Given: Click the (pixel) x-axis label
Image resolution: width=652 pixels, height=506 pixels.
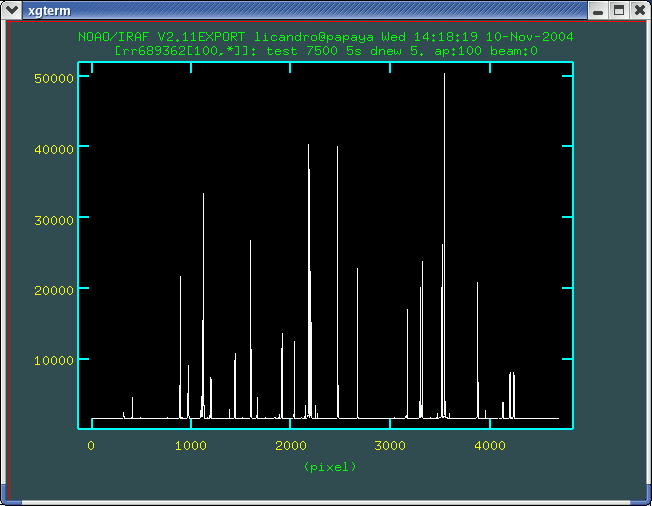Looking at the screenshot, I should [x=329, y=466].
